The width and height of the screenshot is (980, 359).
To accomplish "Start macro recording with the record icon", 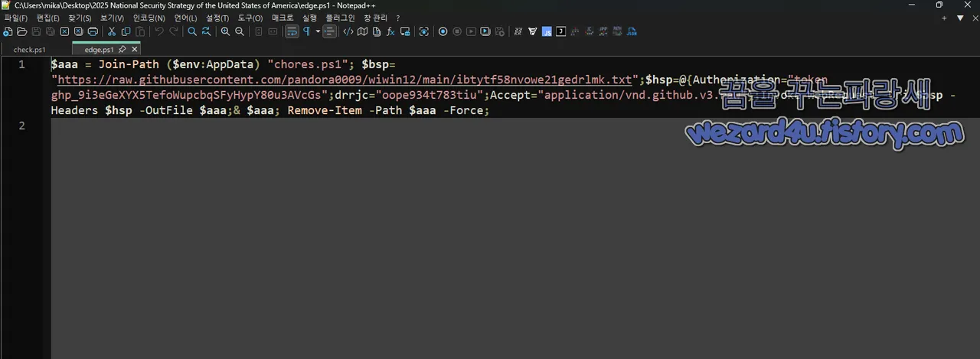I will click(x=443, y=31).
